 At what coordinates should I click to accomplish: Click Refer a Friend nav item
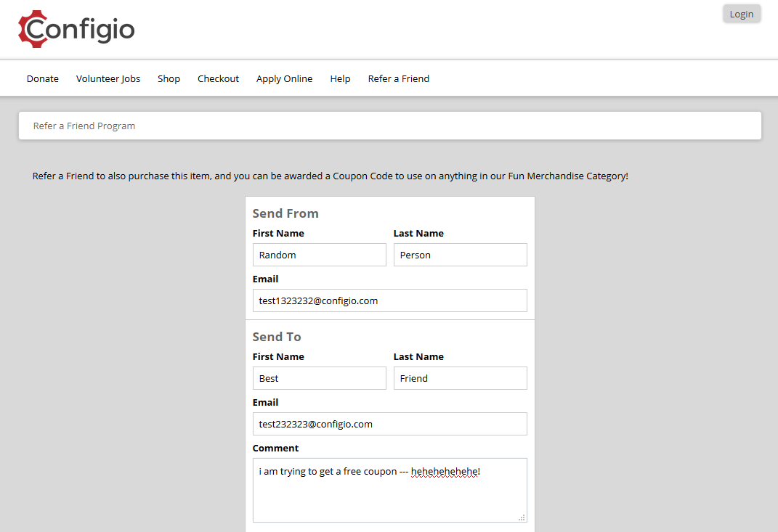tap(398, 78)
